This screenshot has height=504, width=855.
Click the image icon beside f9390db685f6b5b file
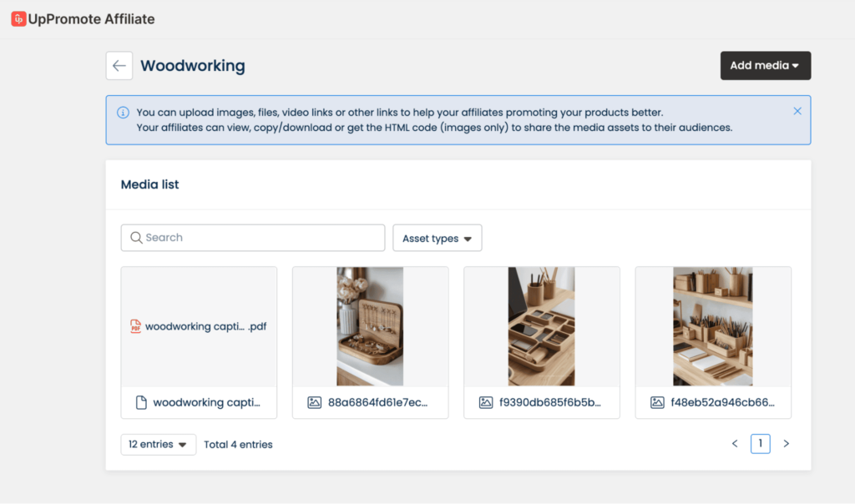[486, 402]
